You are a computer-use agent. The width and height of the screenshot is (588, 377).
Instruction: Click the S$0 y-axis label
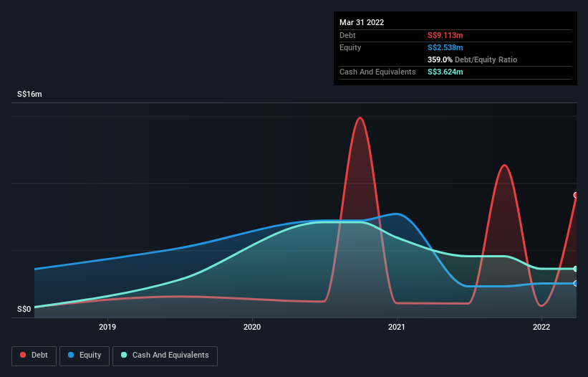[x=24, y=310]
